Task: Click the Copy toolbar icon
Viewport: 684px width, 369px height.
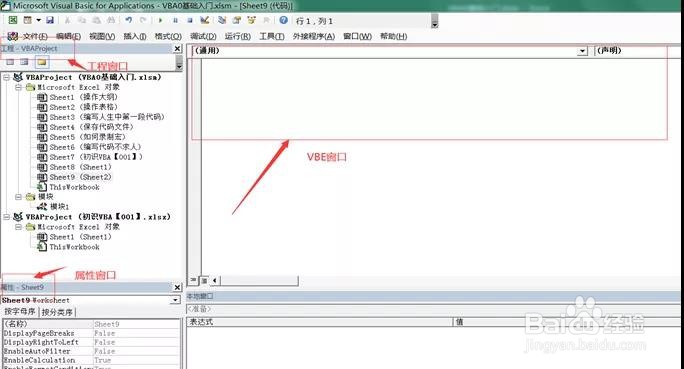Action: (82, 20)
